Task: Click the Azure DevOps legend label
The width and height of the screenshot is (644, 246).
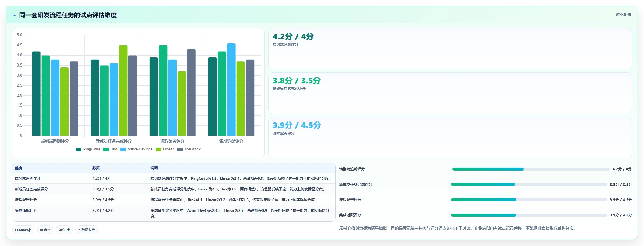Action: click(140, 149)
